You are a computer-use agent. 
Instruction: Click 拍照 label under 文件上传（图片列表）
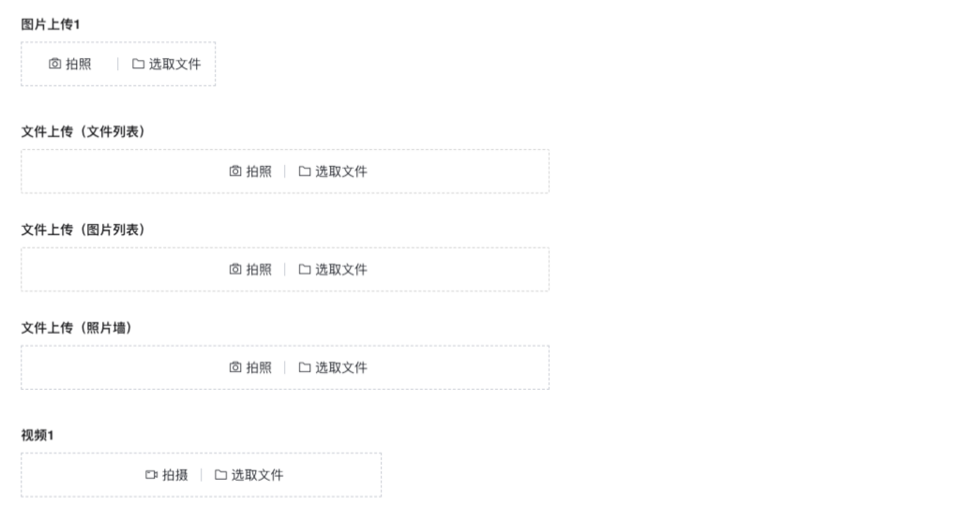click(259, 269)
